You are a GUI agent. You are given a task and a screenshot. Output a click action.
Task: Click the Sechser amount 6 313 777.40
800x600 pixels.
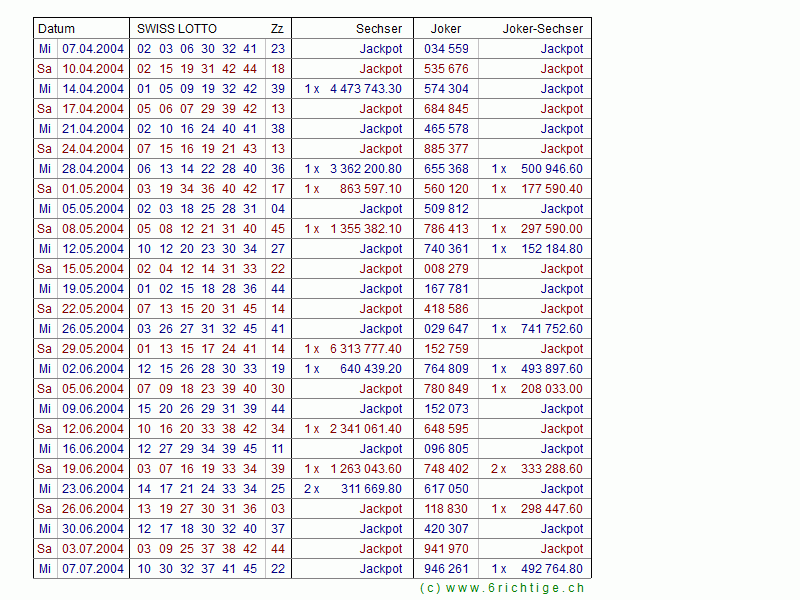click(365, 349)
